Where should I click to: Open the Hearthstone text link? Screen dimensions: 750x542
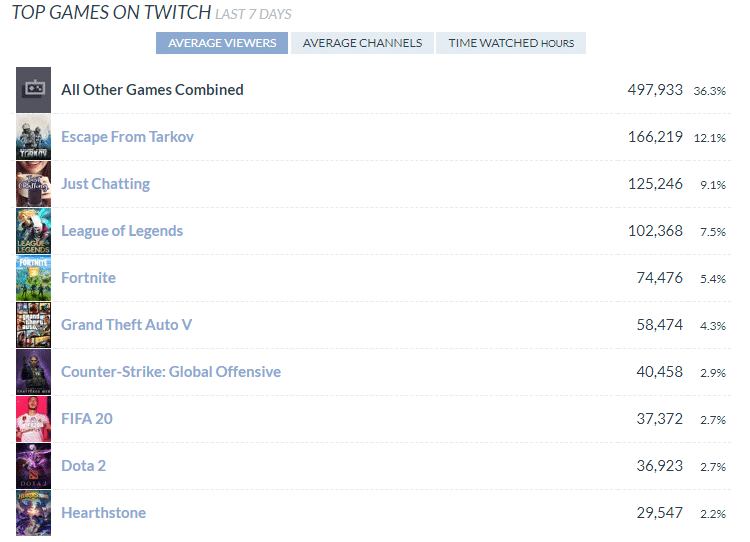click(x=103, y=513)
